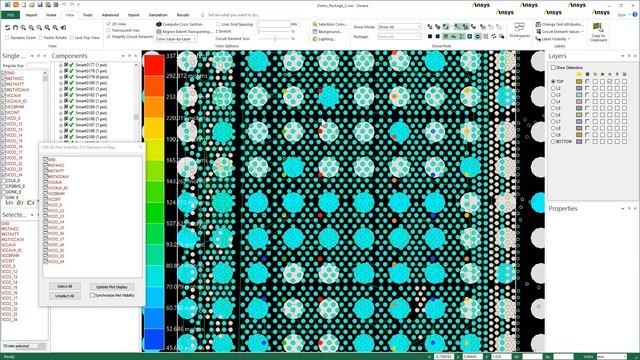Screen dimensions: 640x360
Task: Switch to the Export tab
Action: click(133, 15)
